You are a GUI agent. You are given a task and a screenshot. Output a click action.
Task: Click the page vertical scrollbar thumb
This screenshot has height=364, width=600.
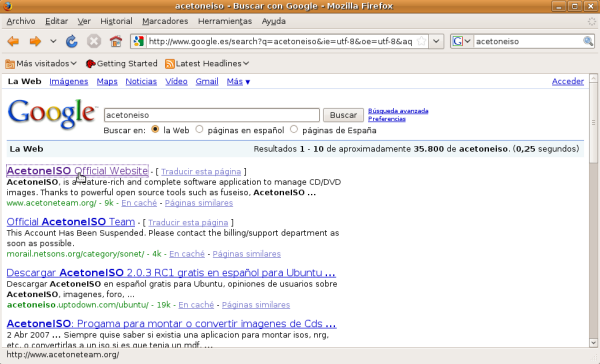click(x=593, y=122)
